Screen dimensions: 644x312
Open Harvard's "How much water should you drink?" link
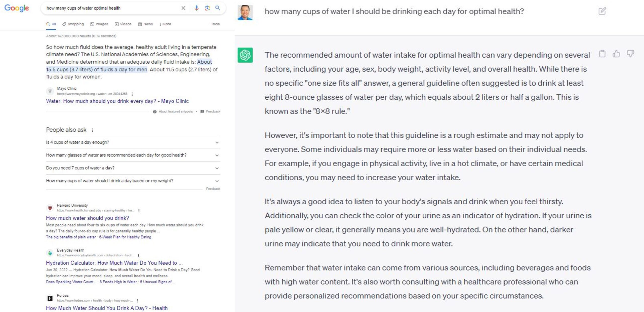(88, 218)
